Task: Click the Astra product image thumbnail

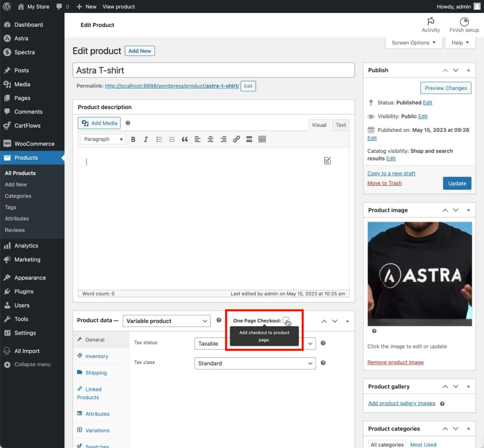Action: 420,274
